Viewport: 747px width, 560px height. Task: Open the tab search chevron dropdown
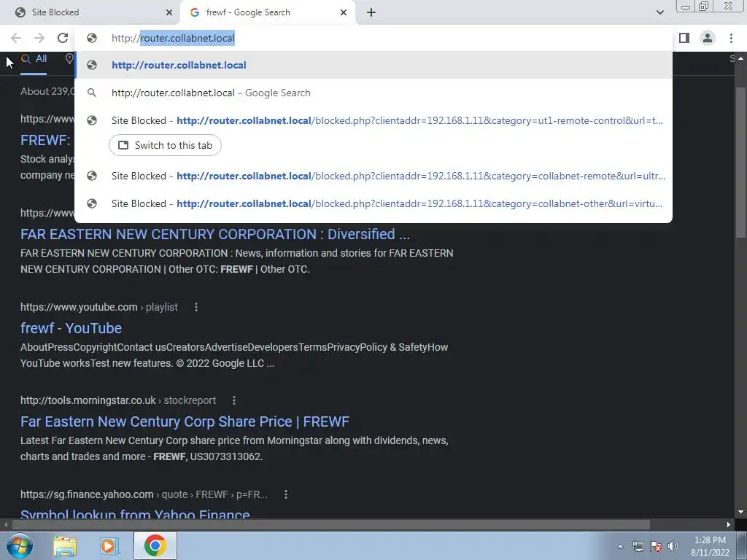tap(659, 12)
